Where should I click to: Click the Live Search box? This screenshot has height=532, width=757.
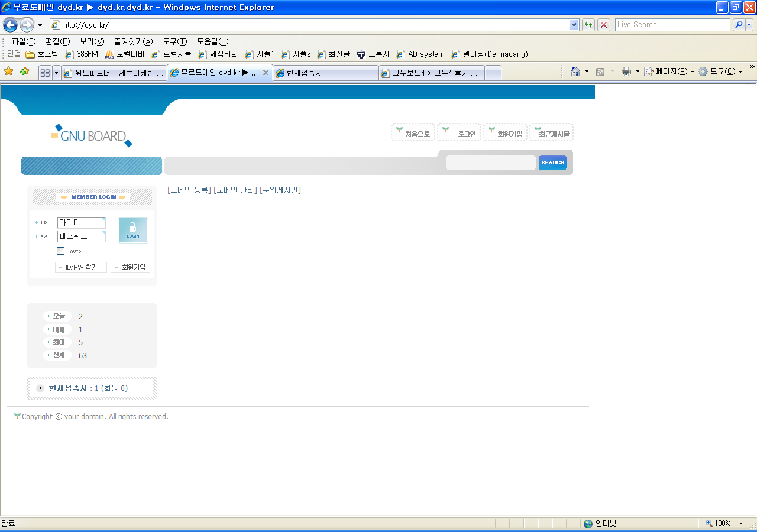672,25
